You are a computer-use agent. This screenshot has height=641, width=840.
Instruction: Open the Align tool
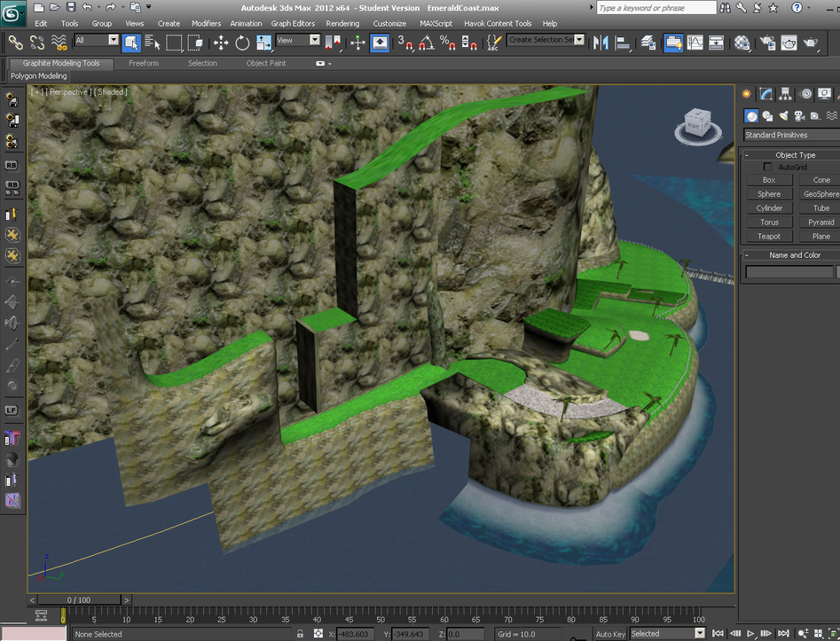623,43
